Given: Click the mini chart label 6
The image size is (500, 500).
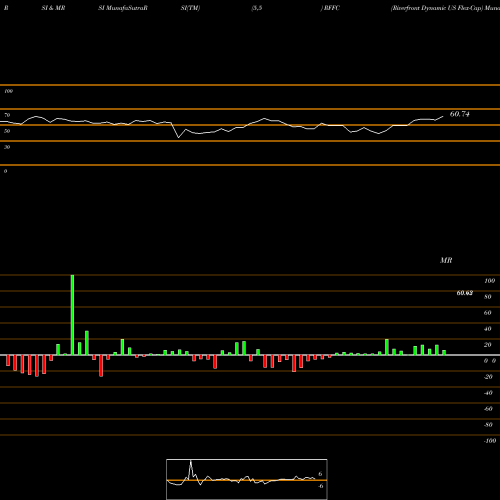Looking at the screenshot, I should pos(320,474).
